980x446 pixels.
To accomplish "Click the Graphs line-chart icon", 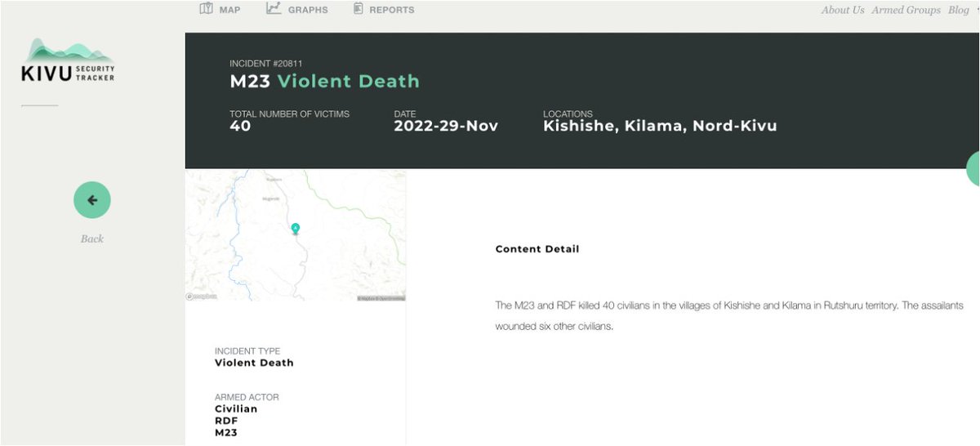I will pyautogui.click(x=274, y=8).
